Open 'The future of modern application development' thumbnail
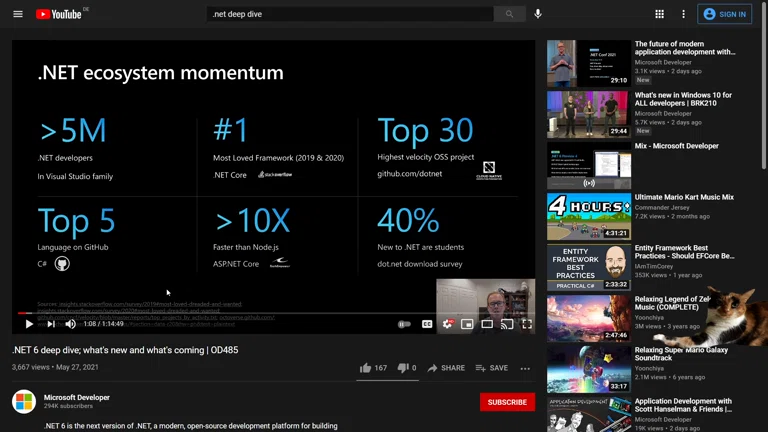This screenshot has height=432, width=768. (589, 64)
